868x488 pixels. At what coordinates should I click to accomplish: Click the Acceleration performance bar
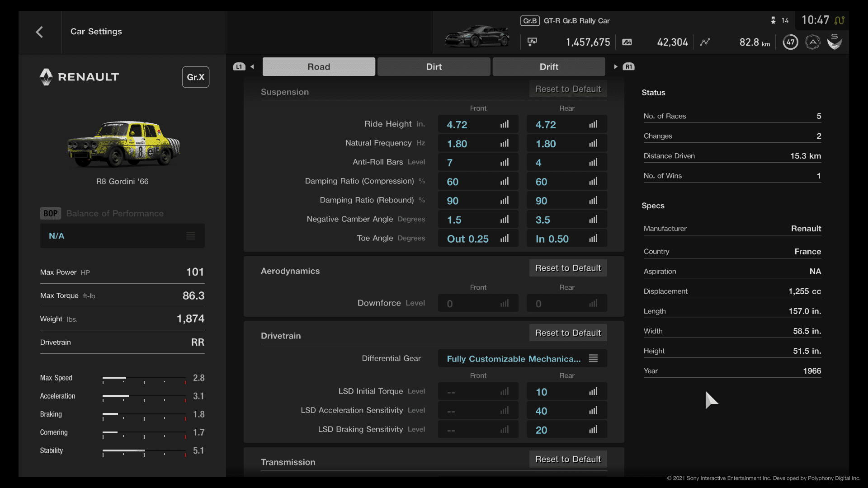point(144,397)
